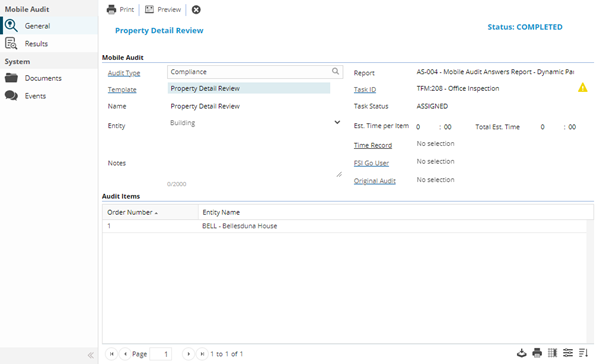Viewport: 600px width, 364px height.
Task: Close the form with the X icon
Action: tap(196, 10)
